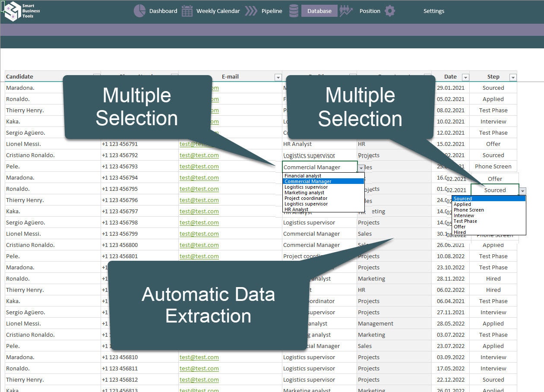
Task: Open the E-mail column filter dropdown
Action: tap(278, 77)
